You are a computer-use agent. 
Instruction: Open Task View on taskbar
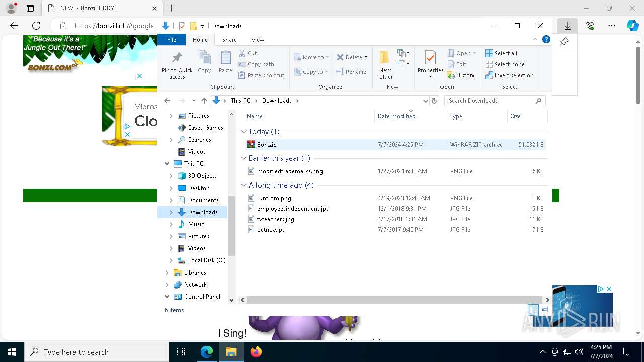tap(181, 352)
